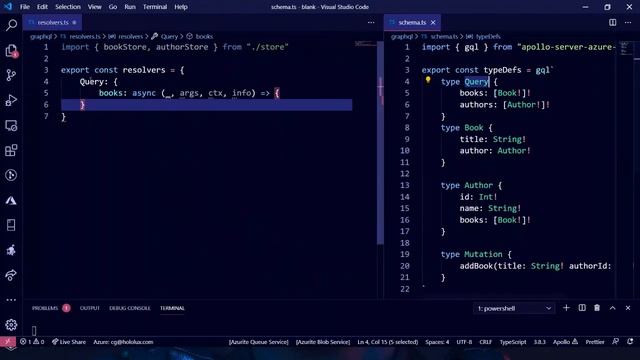
Task: Change indentation via Spaces: 4
Action: [x=437, y=342]
